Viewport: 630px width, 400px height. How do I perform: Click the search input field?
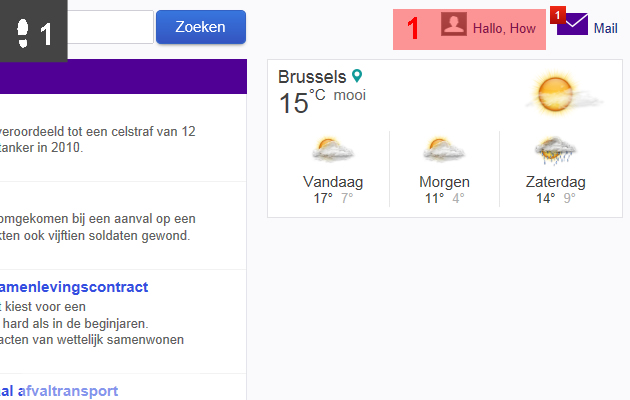pos(110,27)
